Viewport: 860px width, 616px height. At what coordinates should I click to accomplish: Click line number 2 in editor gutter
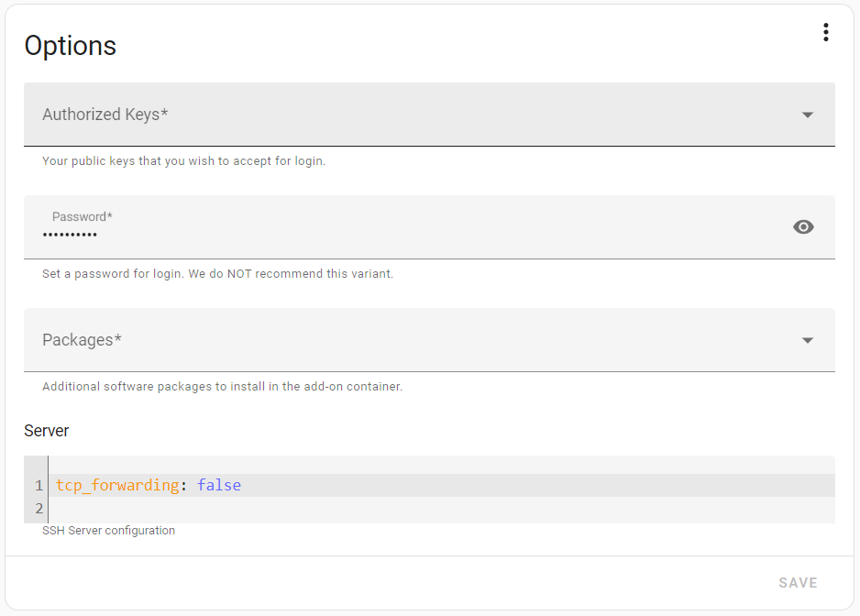tap(39, 509)
